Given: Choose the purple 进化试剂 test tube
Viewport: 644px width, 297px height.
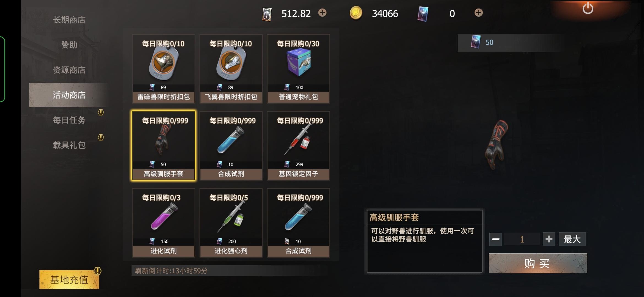Looking at the screenshot, I should click(163, 223).
